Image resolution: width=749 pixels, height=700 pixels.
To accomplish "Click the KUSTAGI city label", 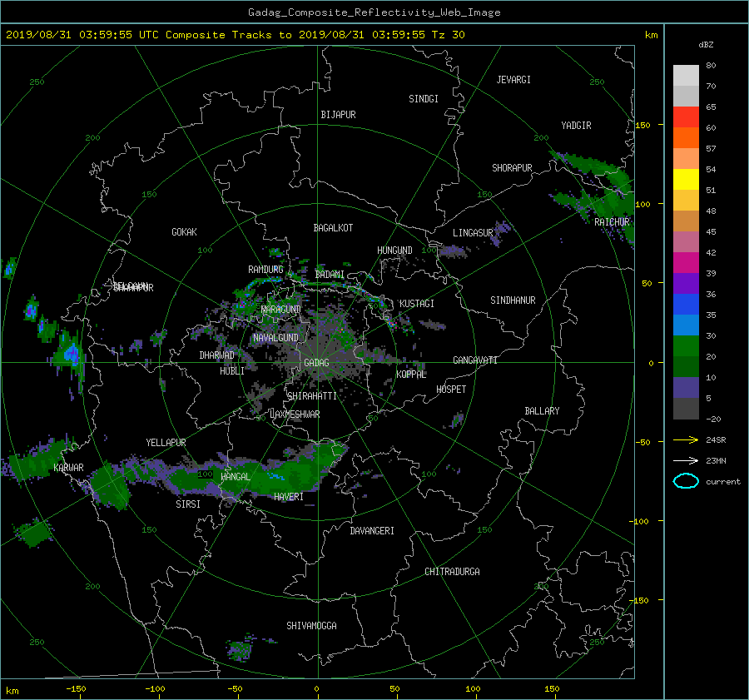I will [417, 304].
